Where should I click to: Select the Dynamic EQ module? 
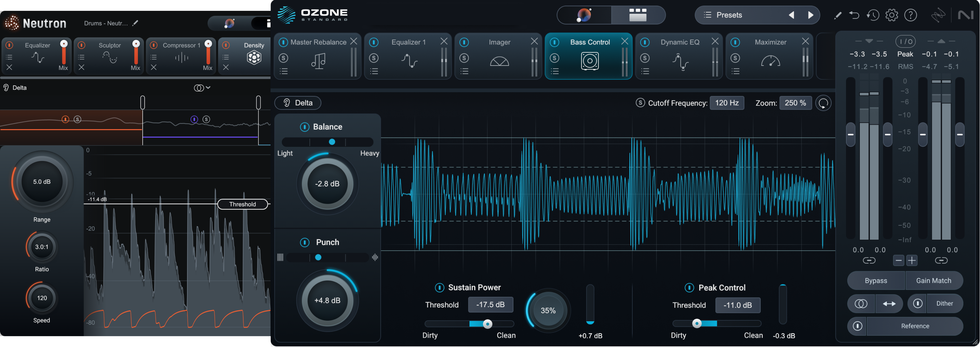(x=680, y=56)
